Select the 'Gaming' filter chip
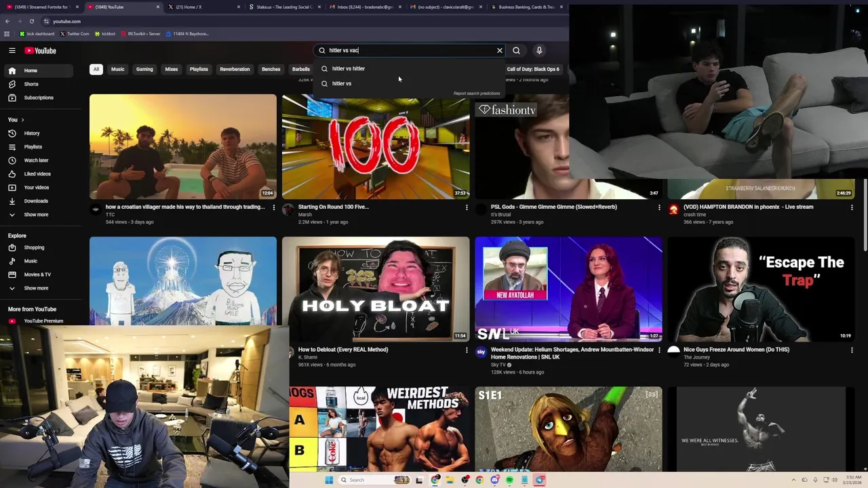Viewport: 868px width, 488px height. 144,69
